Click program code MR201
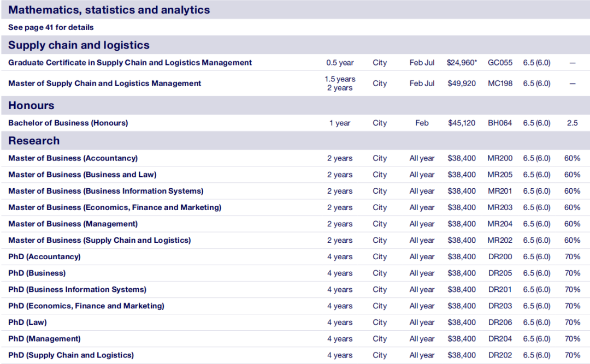 point(500,191)
